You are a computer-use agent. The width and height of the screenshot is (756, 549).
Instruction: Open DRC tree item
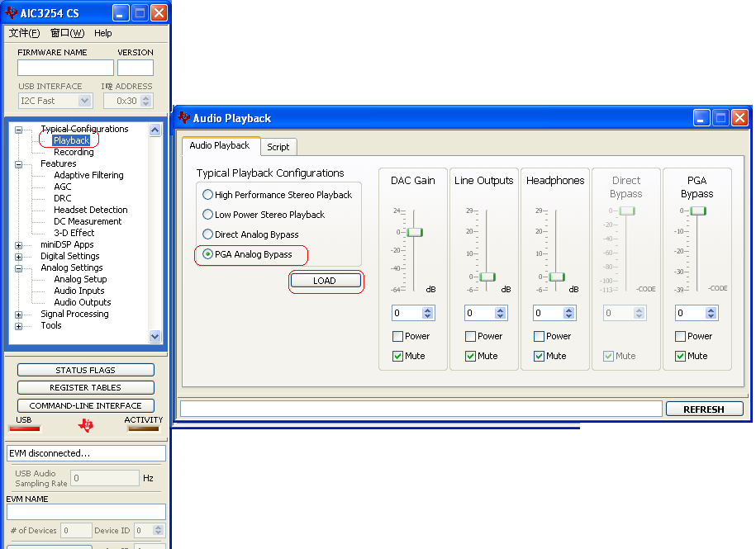(x=63, y=198)
